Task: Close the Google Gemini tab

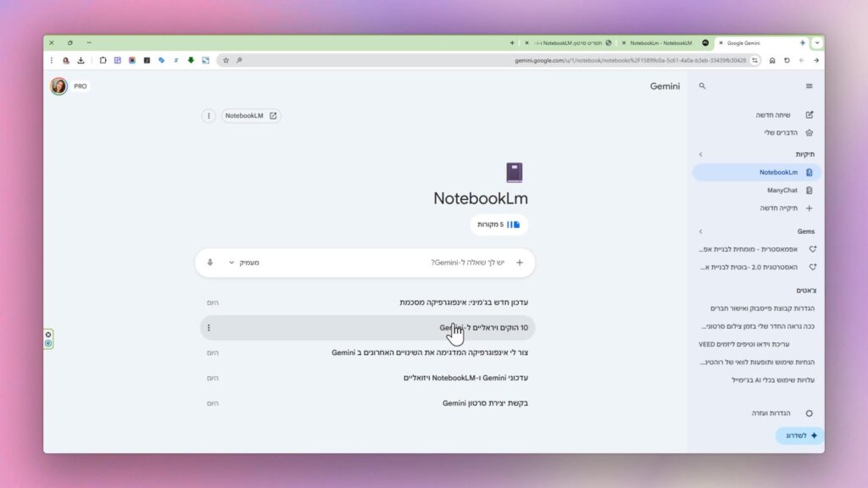Action: [x=721, y=43]
